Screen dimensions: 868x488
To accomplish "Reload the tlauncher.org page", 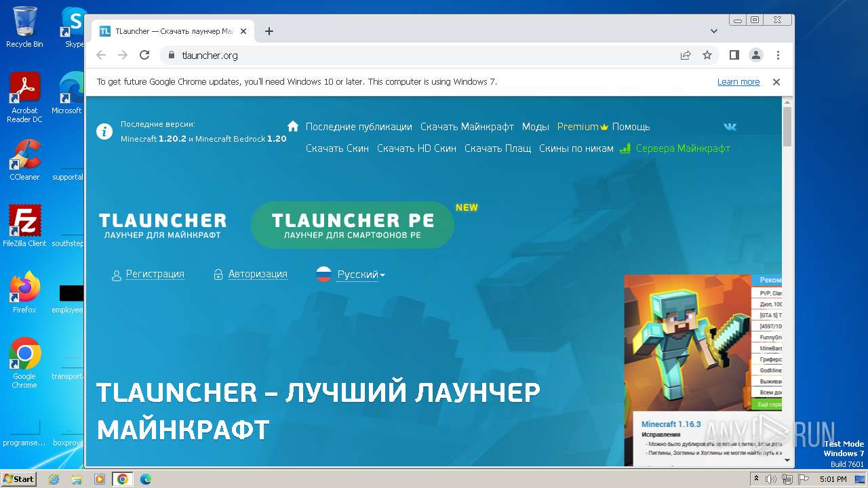I will (144, 56).
